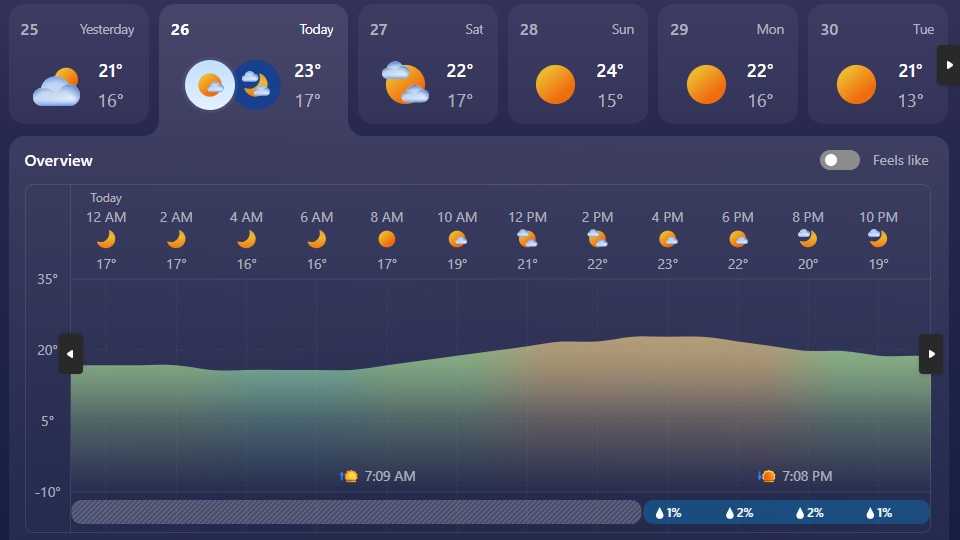Click the 7:09 AM sunrise time
960x540 pixels.
coord(390,476)
